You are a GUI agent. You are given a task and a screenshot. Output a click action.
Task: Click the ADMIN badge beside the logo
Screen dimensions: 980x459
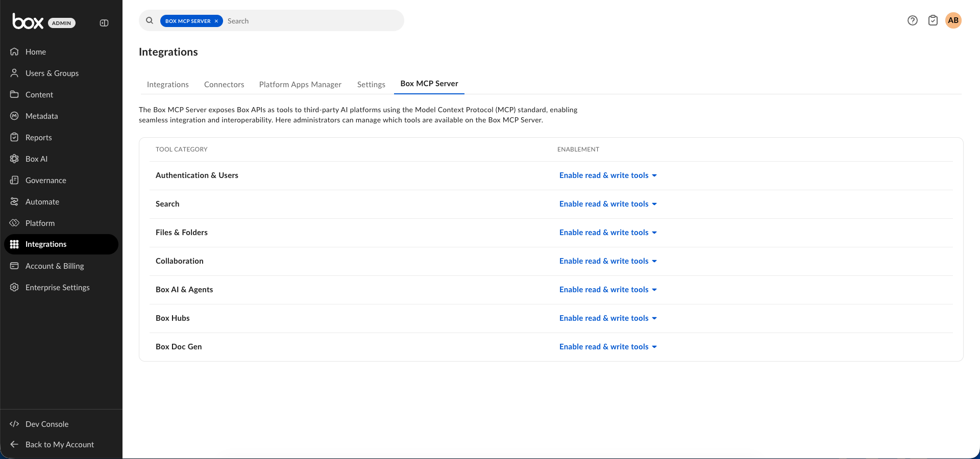coord(62,23)
